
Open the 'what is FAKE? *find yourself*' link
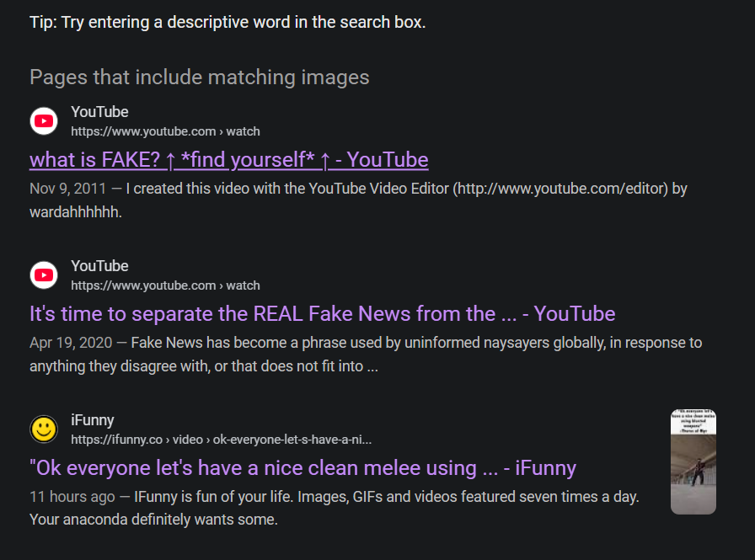[228, 160]
